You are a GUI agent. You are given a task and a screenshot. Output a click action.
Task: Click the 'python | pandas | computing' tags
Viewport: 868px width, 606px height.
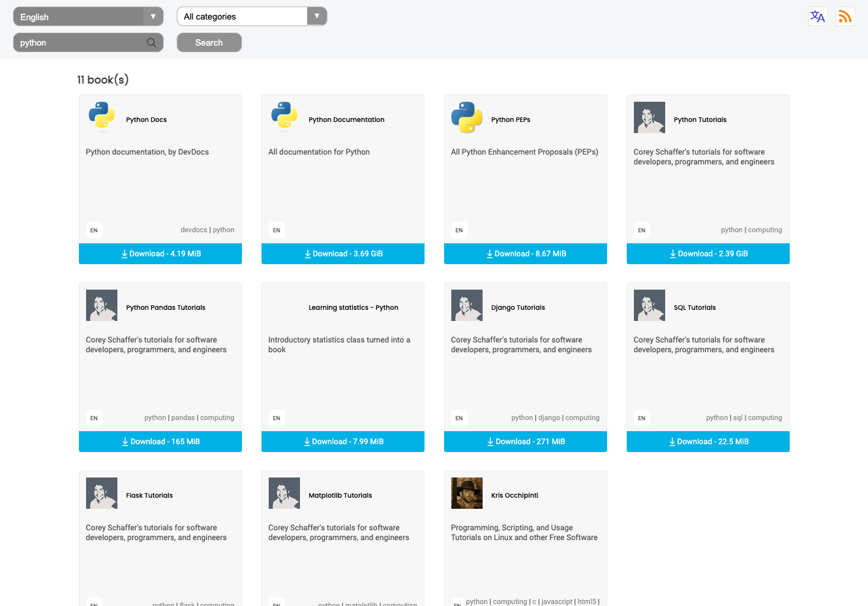pyautogui.click(x=189, y=418)
